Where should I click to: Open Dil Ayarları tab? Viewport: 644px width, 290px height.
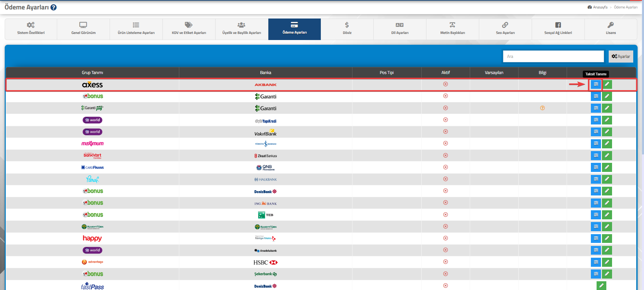tap(400, 29)
